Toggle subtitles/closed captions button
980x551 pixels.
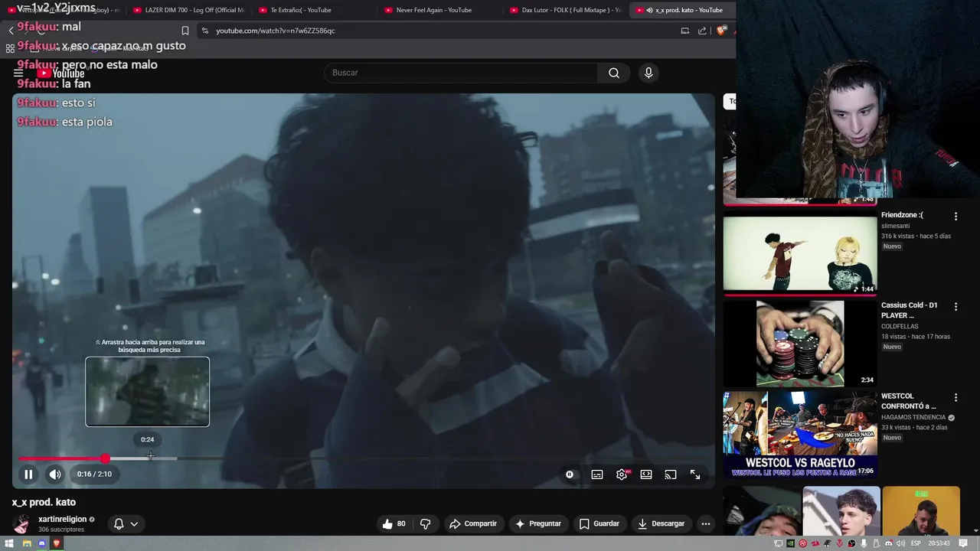tap(597, 474)
